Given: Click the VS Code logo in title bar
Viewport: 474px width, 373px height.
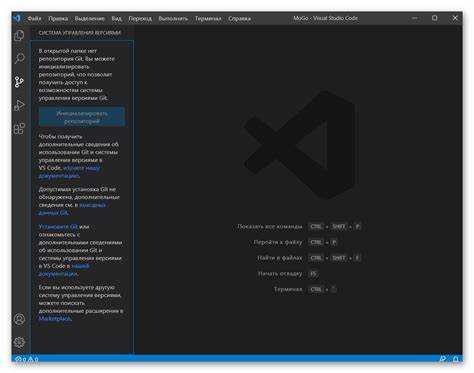Looking at the screenshot, I should click(17, 18).
